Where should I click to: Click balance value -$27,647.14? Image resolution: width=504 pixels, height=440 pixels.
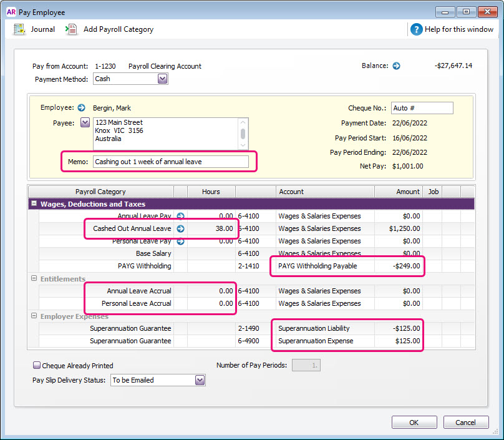[x=453, y=66]
